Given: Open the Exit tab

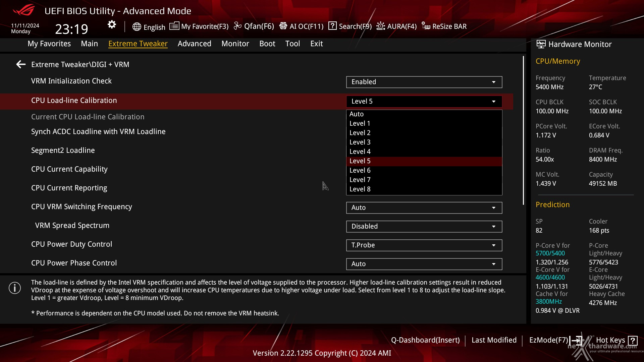Looking at the screenshot, I should 317,44.
